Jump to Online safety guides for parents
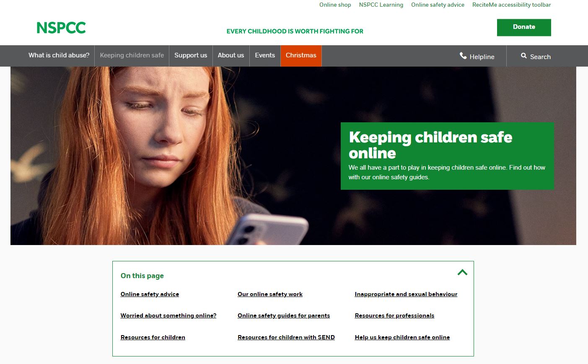The image size is (588, 364). pos(284,315)
